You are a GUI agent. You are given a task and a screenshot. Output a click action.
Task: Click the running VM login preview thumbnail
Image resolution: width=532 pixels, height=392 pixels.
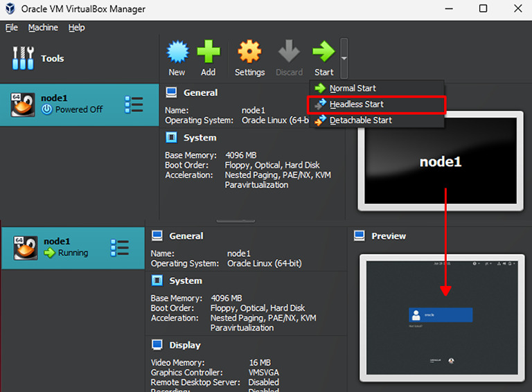[x=442, y=318]
